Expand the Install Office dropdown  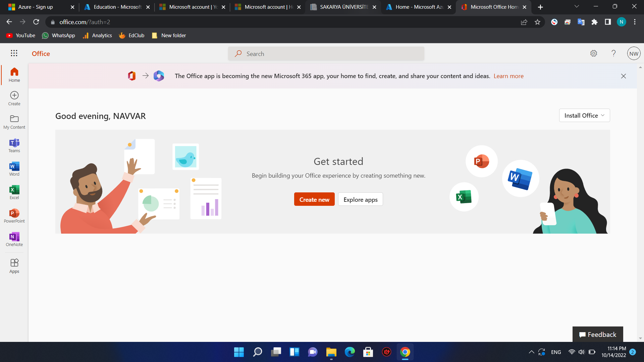[x=584, y=116]
